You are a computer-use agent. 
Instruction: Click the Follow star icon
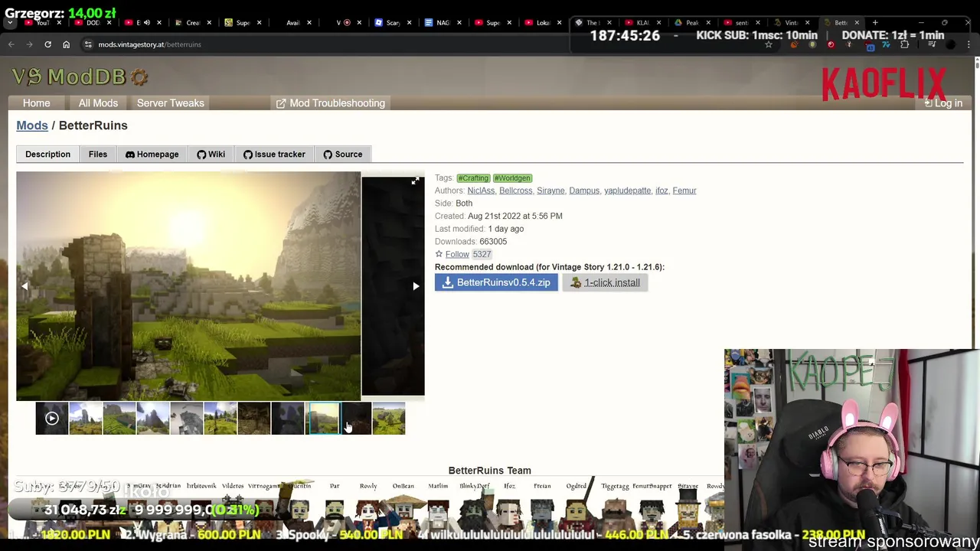point(439,254)
